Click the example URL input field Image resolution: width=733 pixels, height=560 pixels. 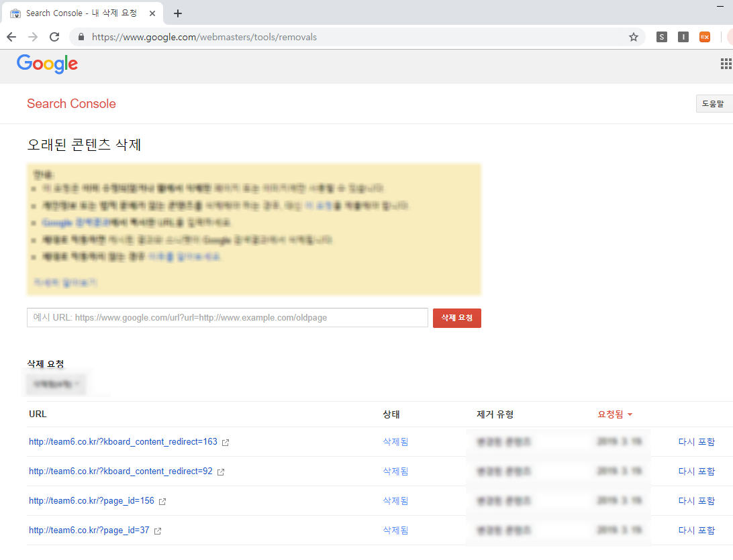click(227, 318)
